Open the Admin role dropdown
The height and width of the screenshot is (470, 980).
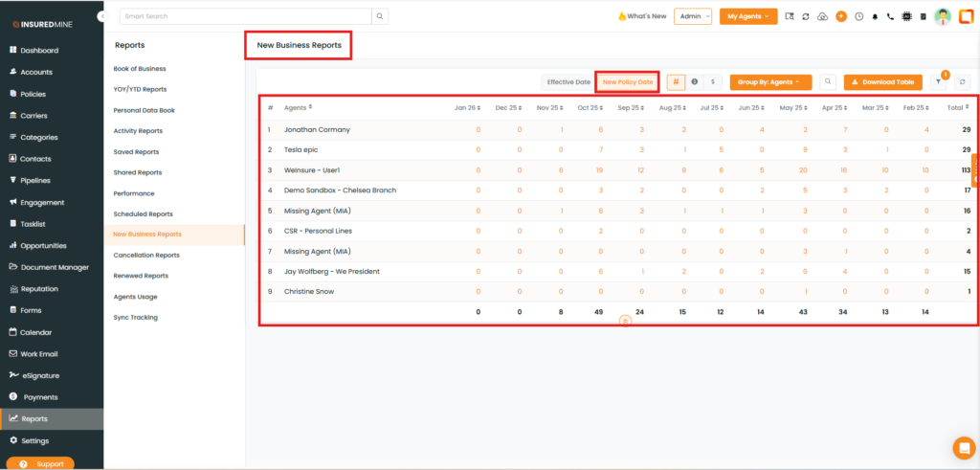tap(693, 16)
